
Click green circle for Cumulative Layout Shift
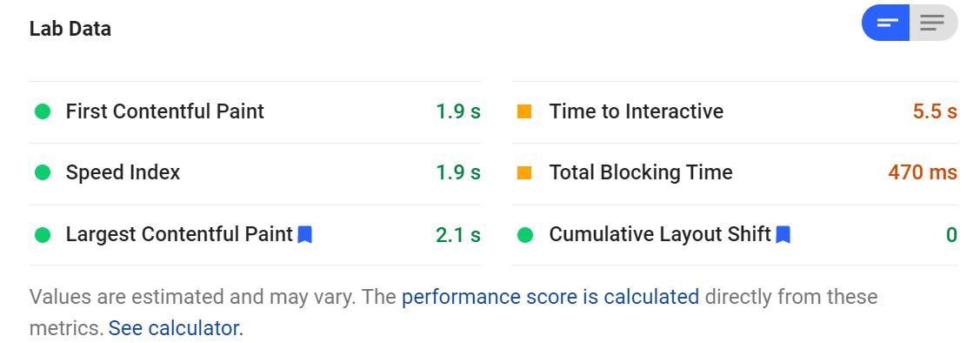pos(525,235)
